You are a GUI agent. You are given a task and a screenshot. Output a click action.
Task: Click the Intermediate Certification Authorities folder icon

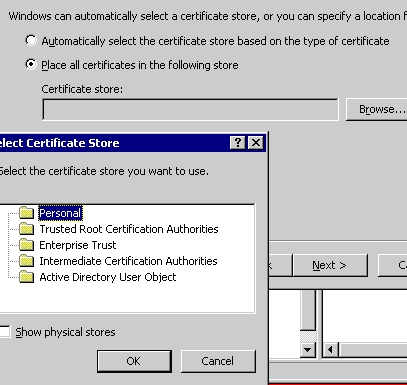(x=27, y=261)
